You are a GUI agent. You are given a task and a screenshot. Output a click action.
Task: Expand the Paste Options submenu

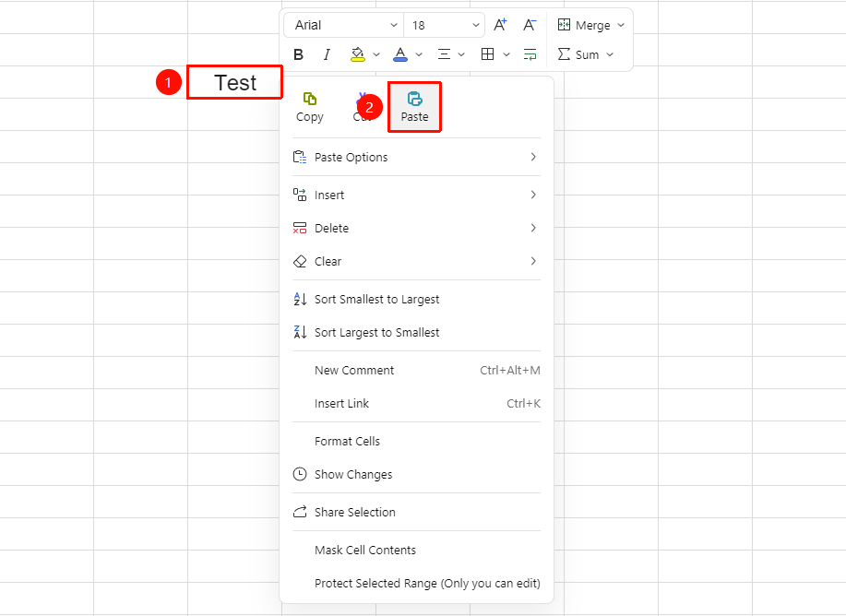(x=416, y=157)
